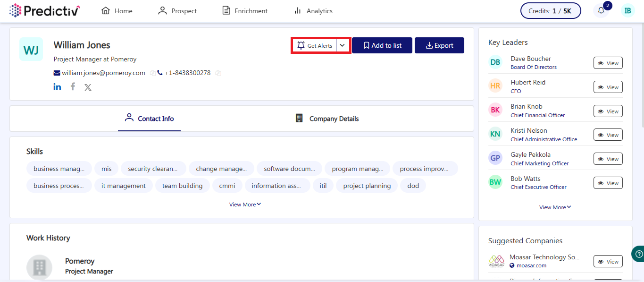Click Hubert Reid's HR avatar

495,86
